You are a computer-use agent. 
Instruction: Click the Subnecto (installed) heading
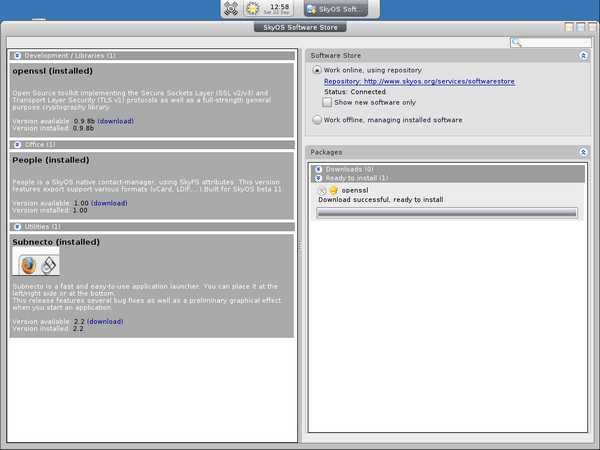[x=56, y=242]
